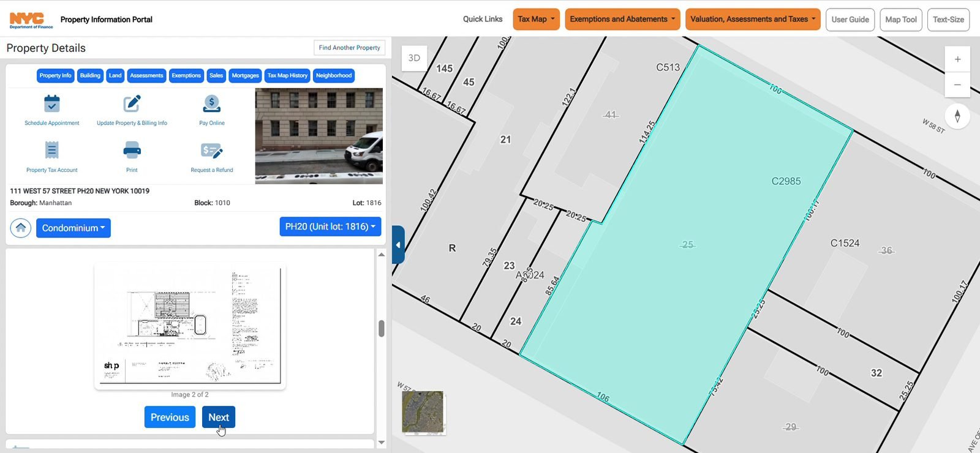Click the Request a Refund link text
Image resolution: width=980 pixels, height=453 pixels.
click(212, 170)
